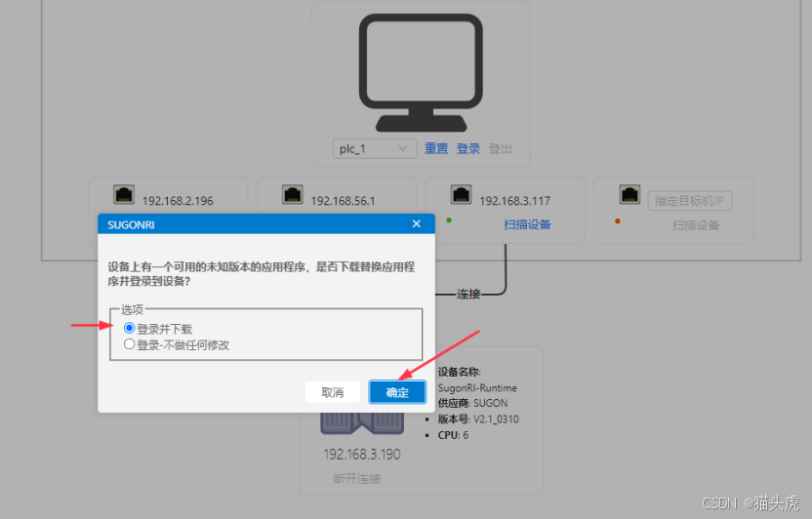Click the SugonRI-Runtime device name
The image size is (812, 519).
pos(477,387)
